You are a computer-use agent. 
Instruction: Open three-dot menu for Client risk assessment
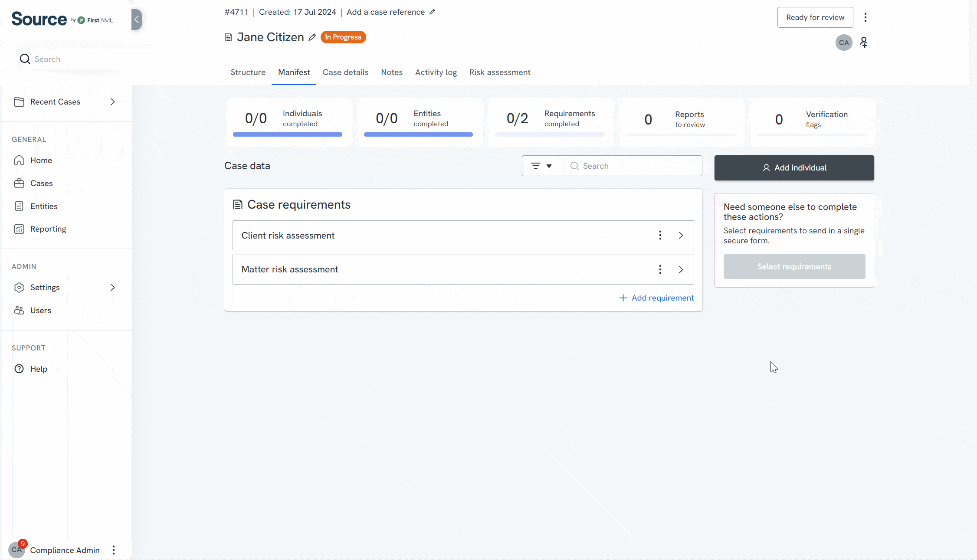coord(660,235)
